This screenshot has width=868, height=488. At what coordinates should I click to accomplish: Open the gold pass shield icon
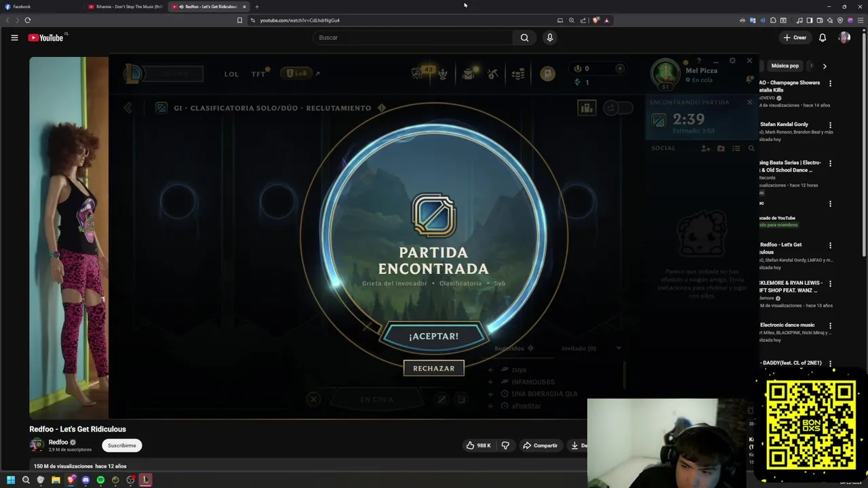[x=547, y=74]
